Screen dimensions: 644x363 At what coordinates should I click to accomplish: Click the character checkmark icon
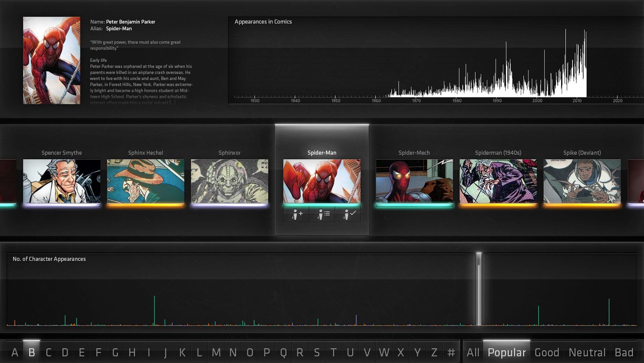348,214
